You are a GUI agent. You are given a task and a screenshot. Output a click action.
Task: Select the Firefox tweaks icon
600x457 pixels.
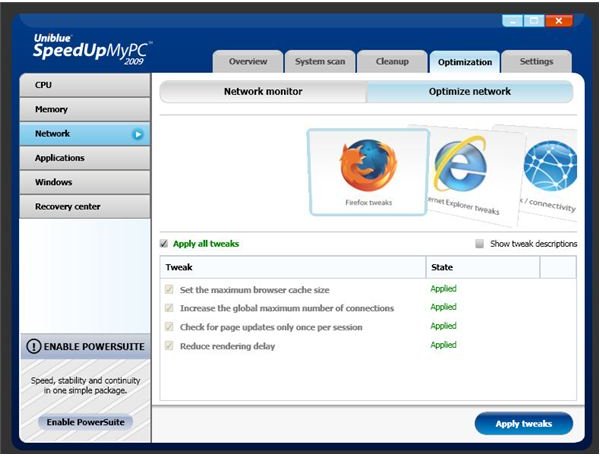(x=368, y=165)
